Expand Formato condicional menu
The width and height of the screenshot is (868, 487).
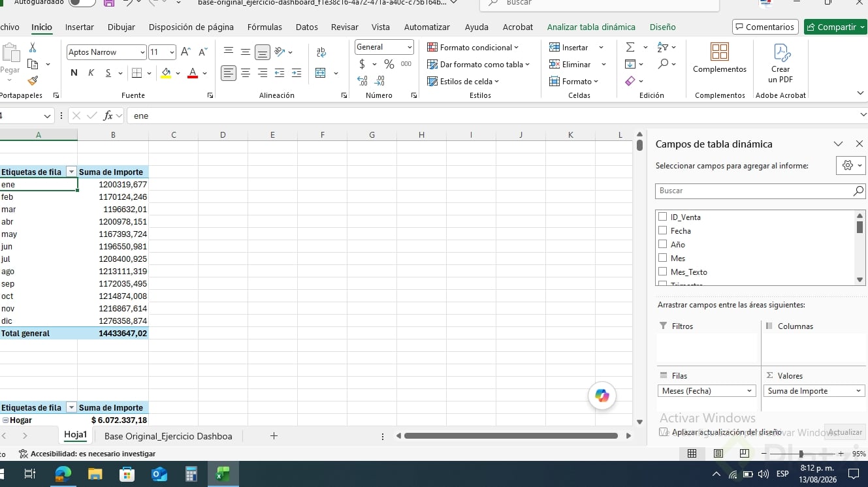pyautogui.click(x=473, y=47)
